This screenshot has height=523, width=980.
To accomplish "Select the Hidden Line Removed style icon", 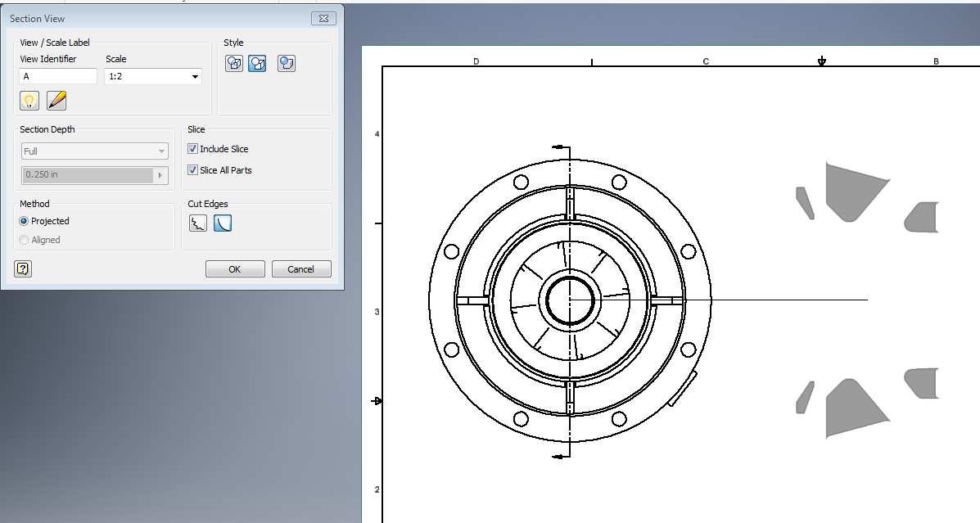I will tap(257, 63).
